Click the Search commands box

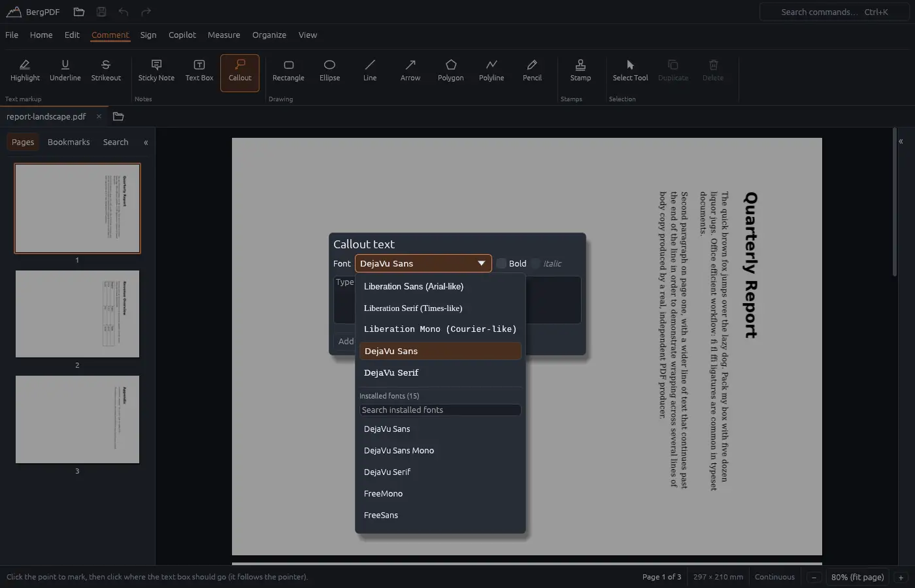pos(835,12)
